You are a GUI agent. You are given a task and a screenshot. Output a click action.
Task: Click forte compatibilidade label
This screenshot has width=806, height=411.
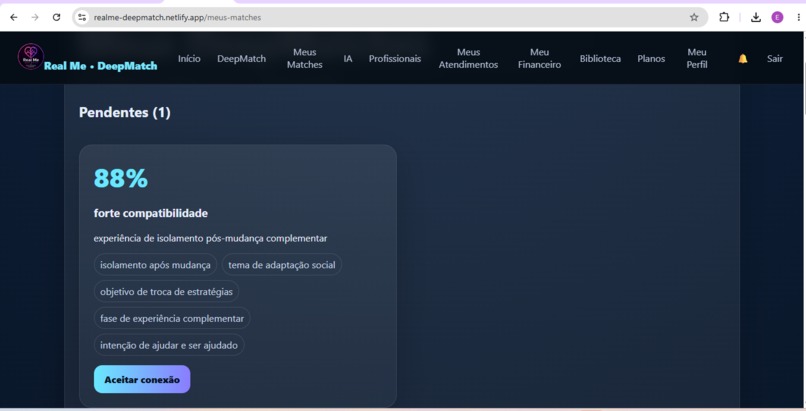tap(151, 213)
